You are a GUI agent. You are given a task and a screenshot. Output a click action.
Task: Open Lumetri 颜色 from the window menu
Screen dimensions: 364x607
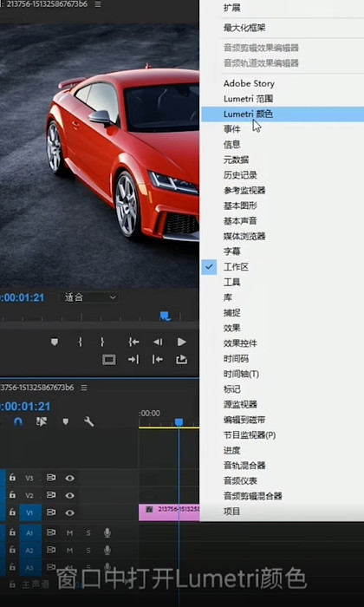[283, 114]
